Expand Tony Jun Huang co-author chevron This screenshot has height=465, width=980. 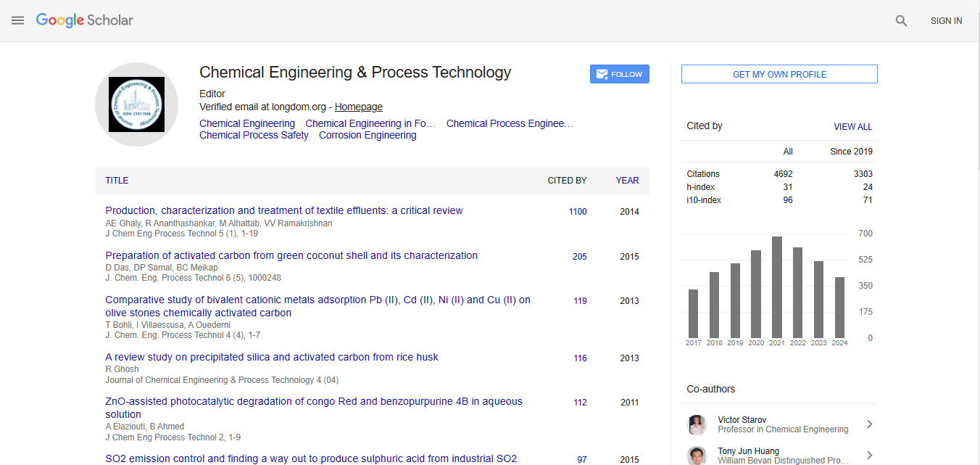tap(869, 456)
